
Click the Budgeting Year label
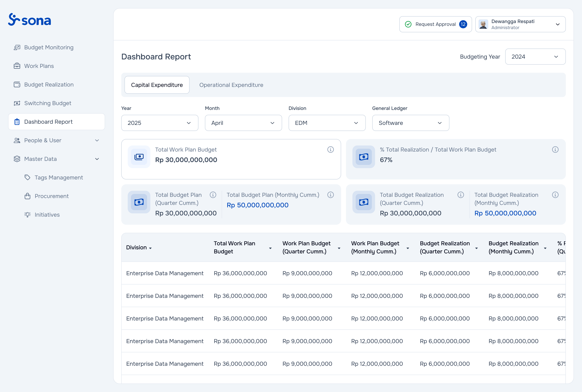[480, 57]
